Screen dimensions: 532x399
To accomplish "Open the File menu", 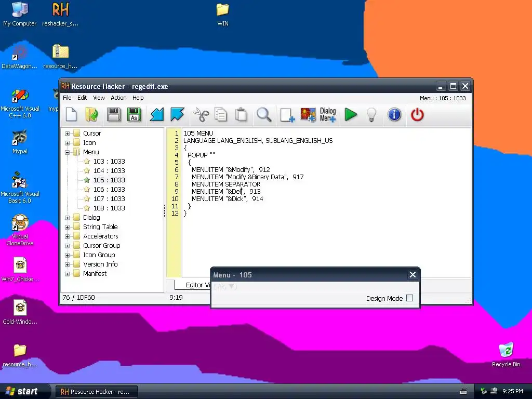I will tap(67, 98).
